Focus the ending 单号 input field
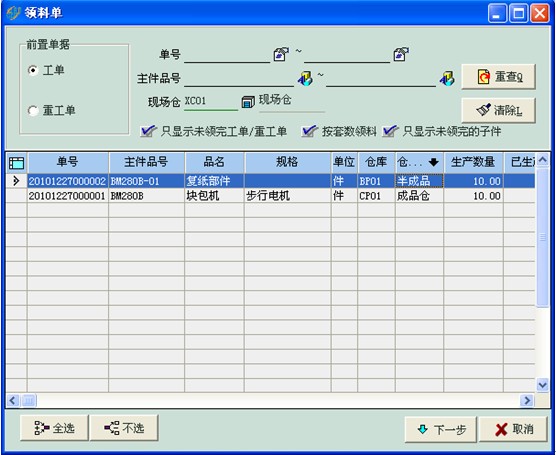556x455 pixels. (x=347, y=55)
